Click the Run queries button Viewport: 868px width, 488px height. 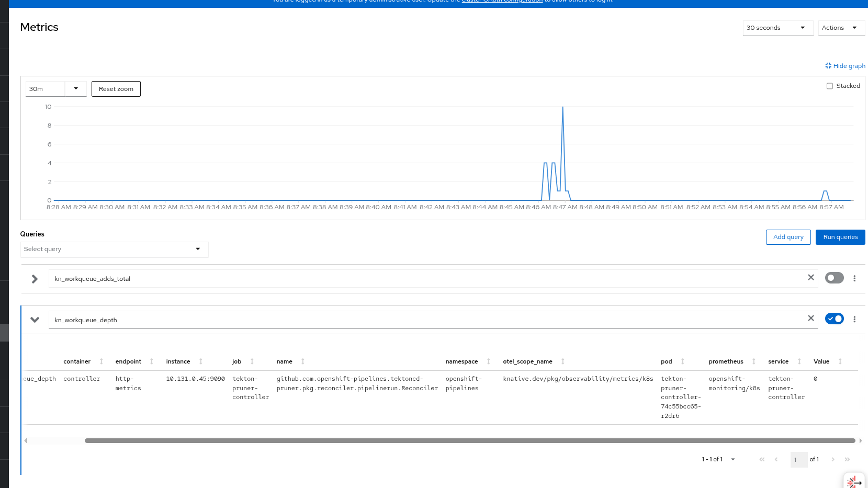tap(840, 237)
